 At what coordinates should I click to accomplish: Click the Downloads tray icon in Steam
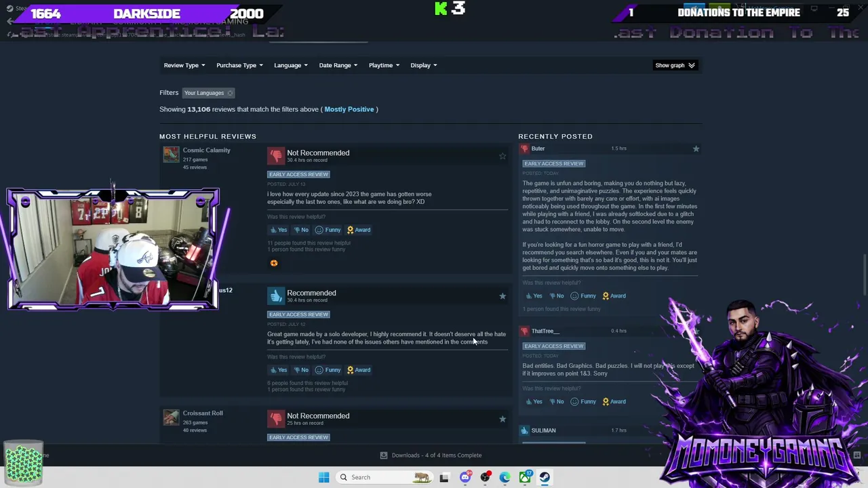tap(384, 455)
